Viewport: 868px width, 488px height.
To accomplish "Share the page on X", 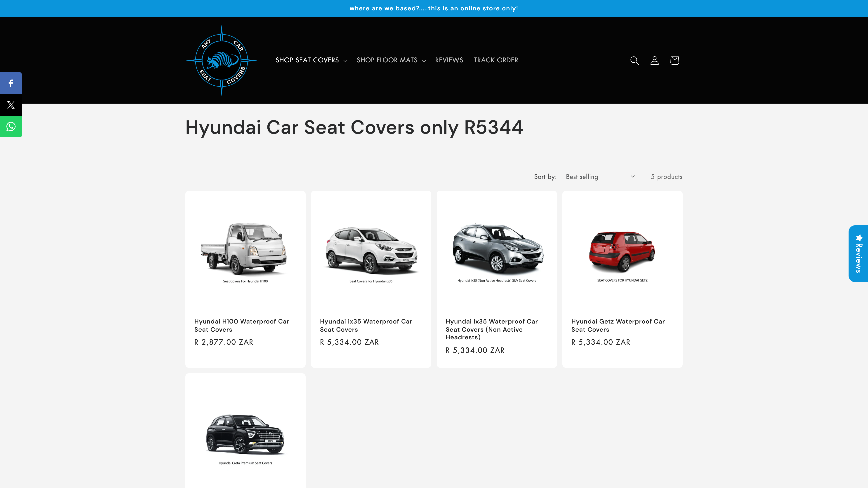I will 11,105.
